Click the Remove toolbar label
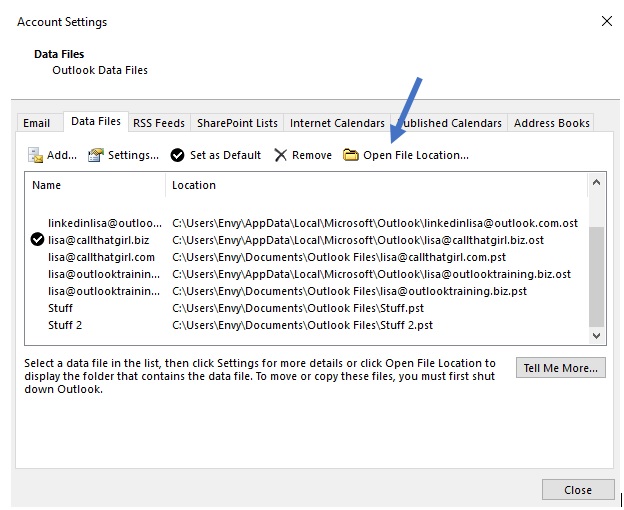The height and width of the screenshot is (510, 624). pyautogui.click(x=312, y=155)
